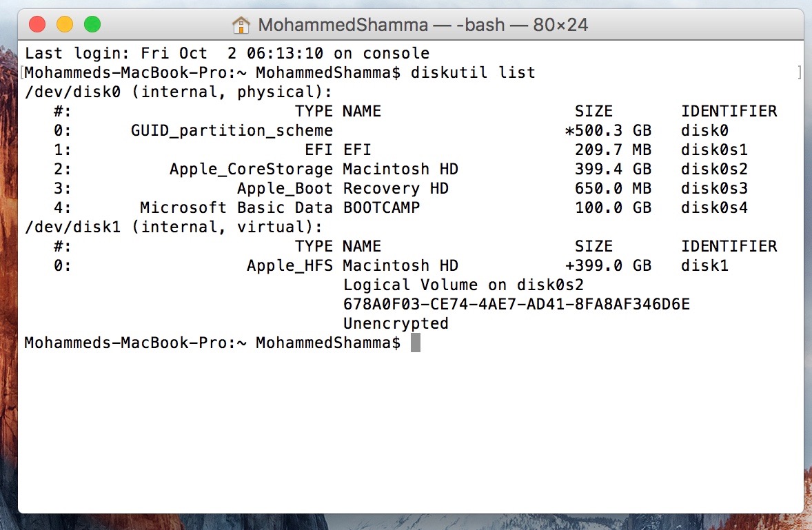
Task: Close the Terminal window with red button
Action: point(37,24)
